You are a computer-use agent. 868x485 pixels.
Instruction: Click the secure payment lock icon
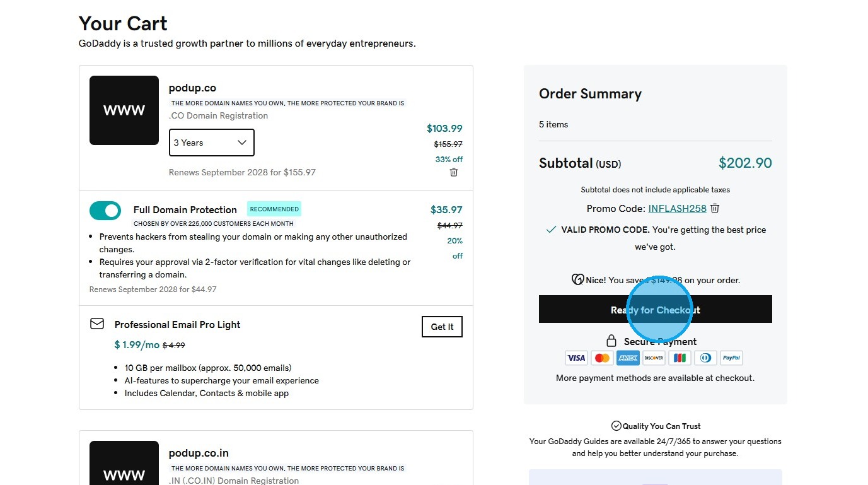click(611, 341)
